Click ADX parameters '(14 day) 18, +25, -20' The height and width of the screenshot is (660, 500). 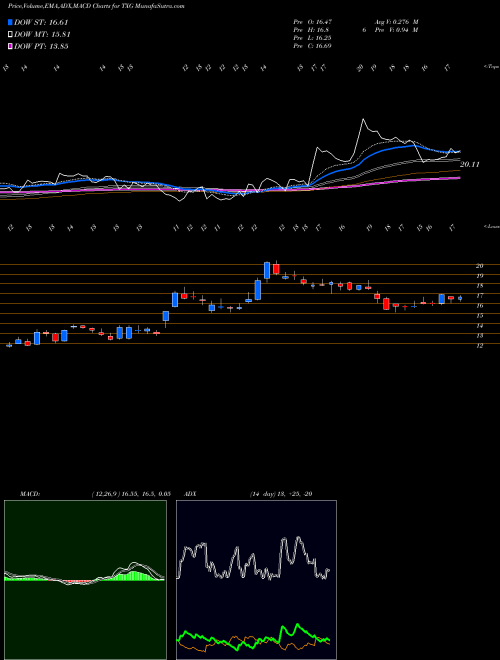(x=281, y=494)
